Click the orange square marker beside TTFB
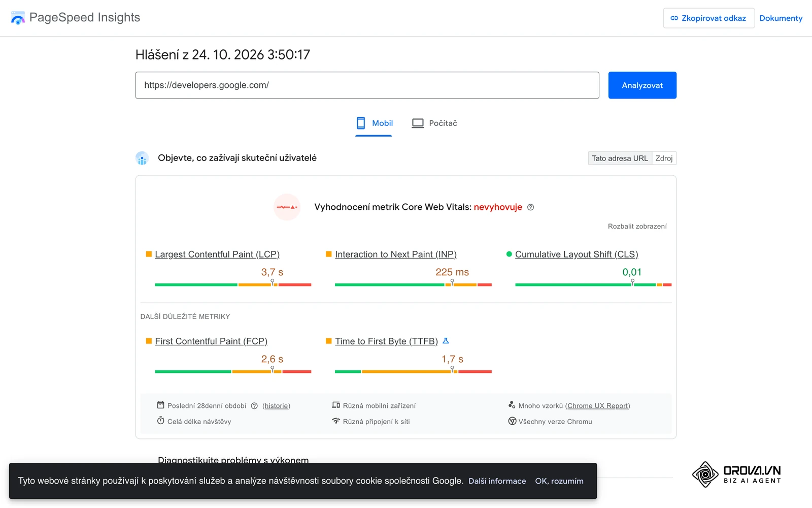 click(x=329, y=341)
